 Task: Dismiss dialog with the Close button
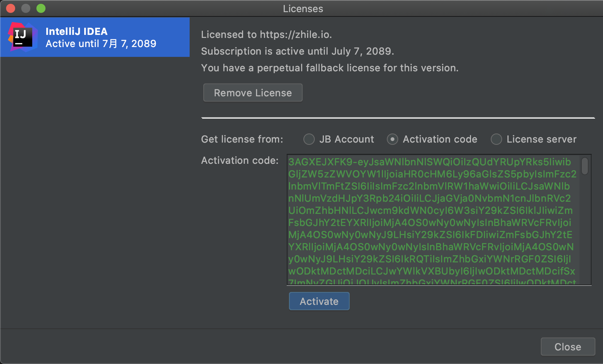(567, 347)
